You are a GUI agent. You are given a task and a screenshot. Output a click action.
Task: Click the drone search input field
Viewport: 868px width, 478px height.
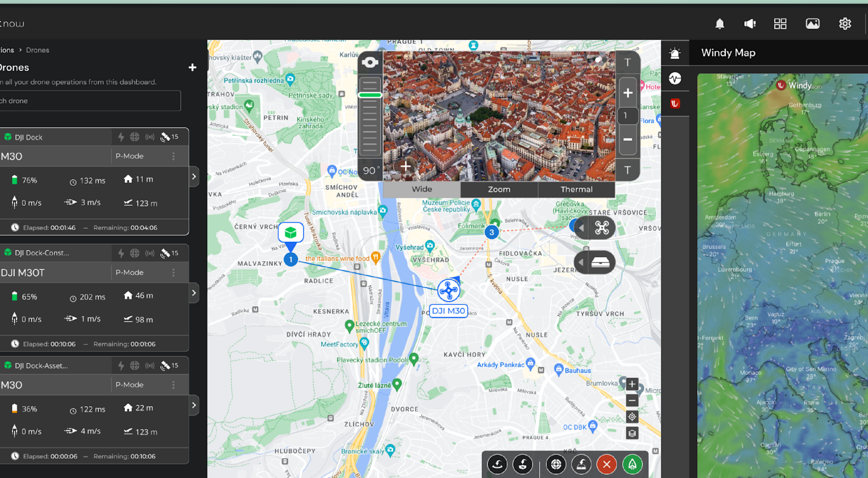coord(90,101)
